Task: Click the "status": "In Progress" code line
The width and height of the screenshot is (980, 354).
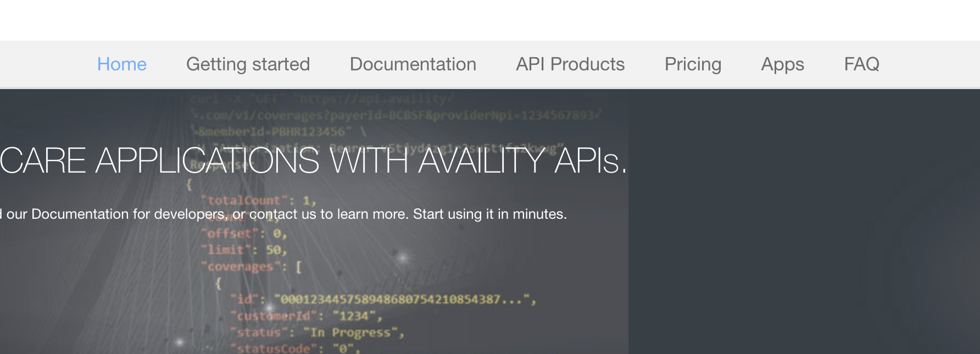Action: click(318, 333)
